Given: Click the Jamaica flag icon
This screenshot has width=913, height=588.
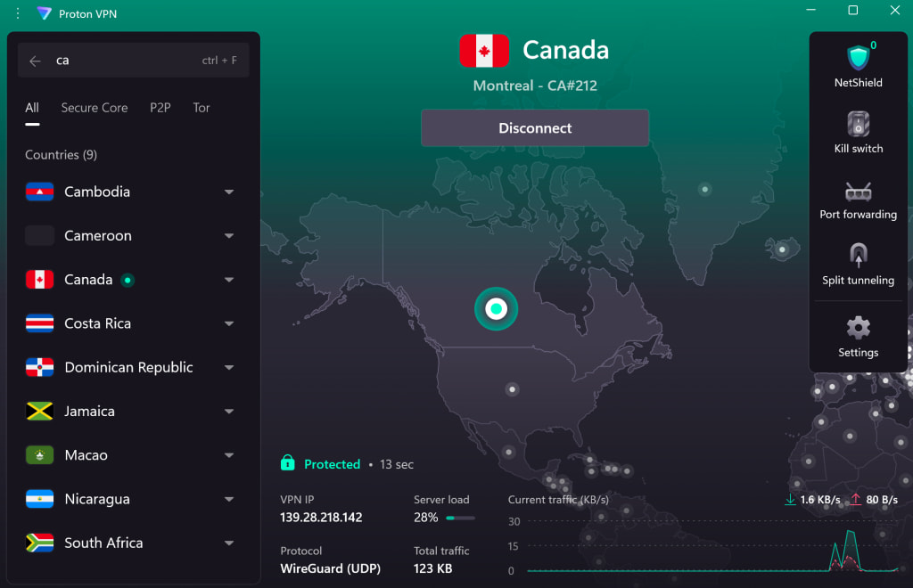Looking at the screenshot, I should [x=39, y=412].
